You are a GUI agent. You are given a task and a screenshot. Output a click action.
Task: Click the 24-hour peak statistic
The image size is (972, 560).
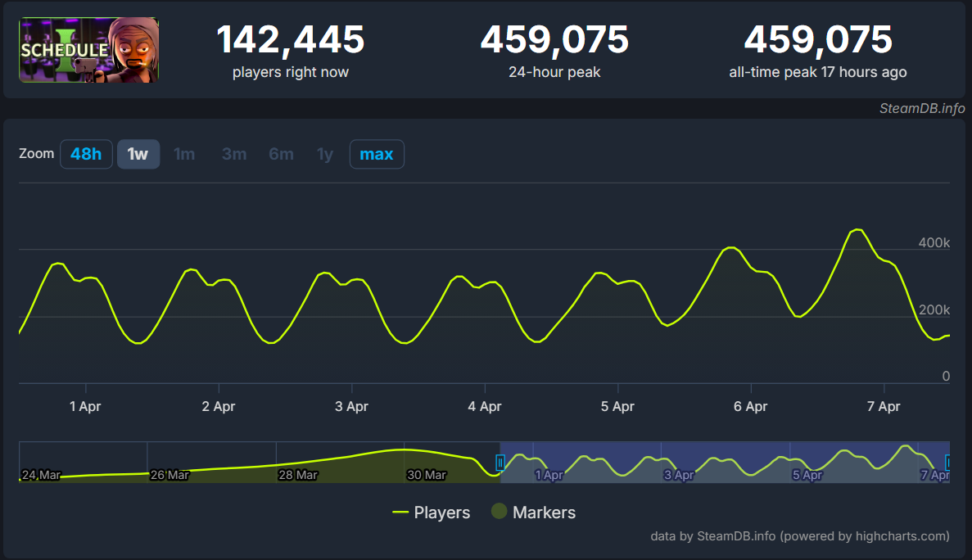pos(554,51)
